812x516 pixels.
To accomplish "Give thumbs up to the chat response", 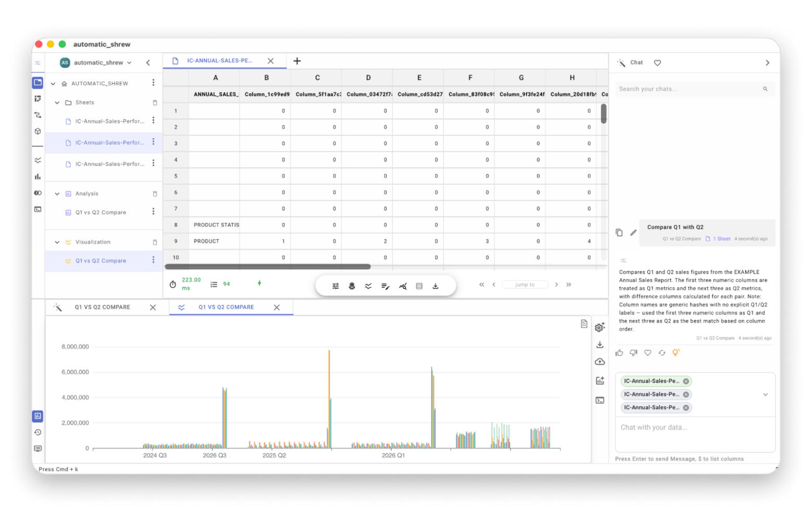I will [x=619, y=353].
